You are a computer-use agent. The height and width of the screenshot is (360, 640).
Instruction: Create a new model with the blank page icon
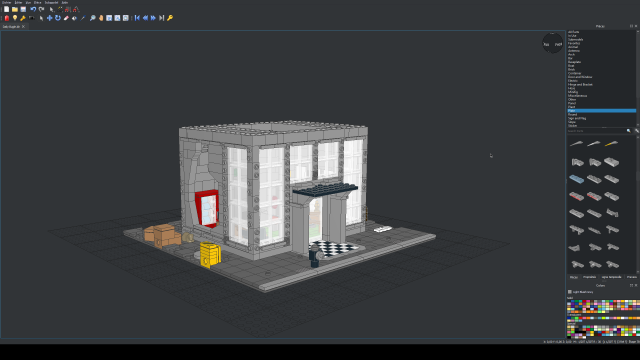pyautogui.click(x=7, y=9)
